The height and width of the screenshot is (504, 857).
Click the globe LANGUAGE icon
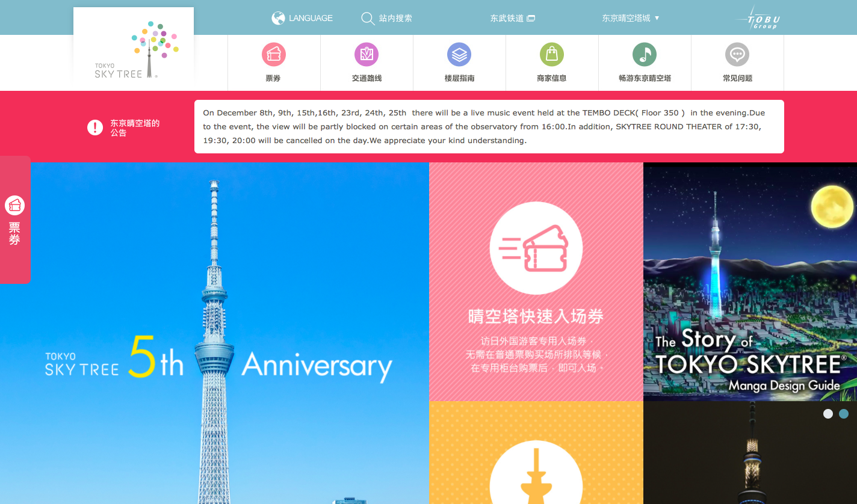coord(278,18)
